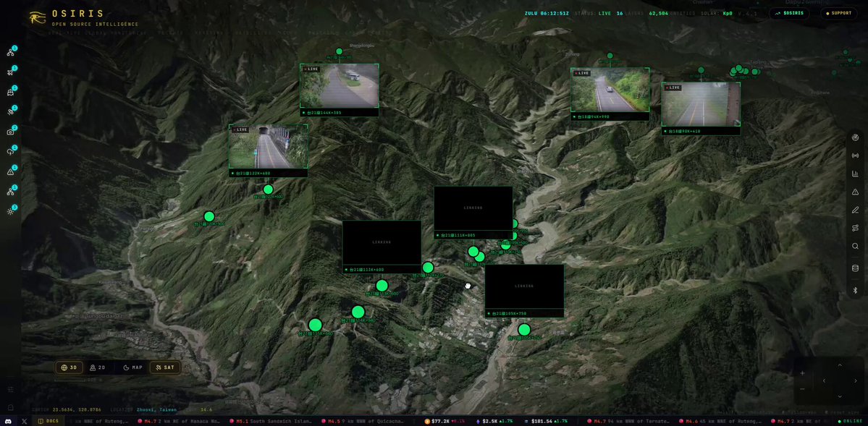
Task: Open linking camera panel 台21線113K+600
Action: (382, 247)
